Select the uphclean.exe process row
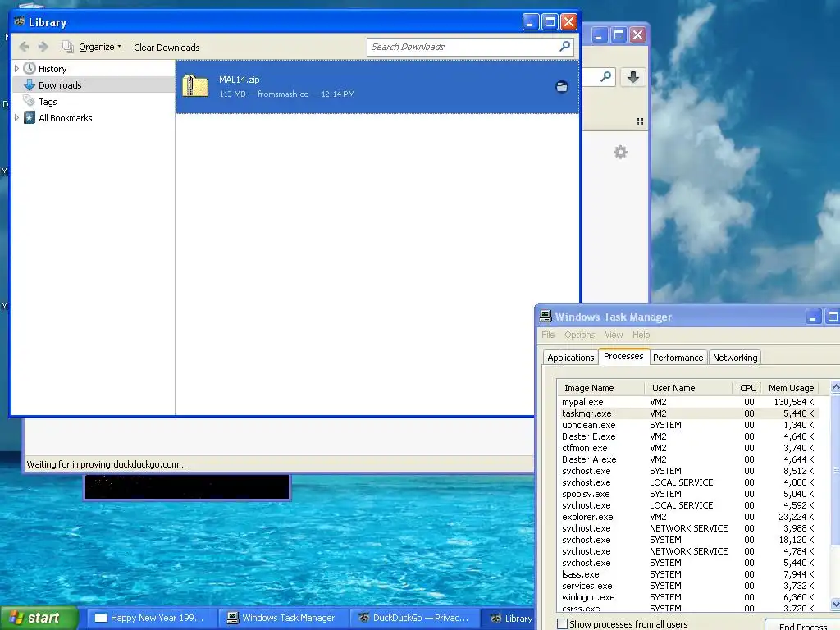The image size is (840, 630). tap(688, 425)
